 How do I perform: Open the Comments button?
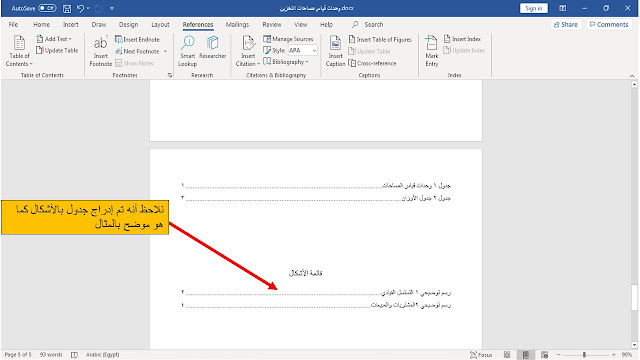coord(609,24)
